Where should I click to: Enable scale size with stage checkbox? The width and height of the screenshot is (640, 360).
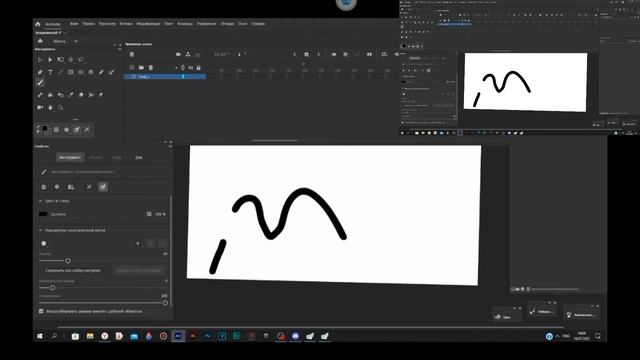[41, 311]
